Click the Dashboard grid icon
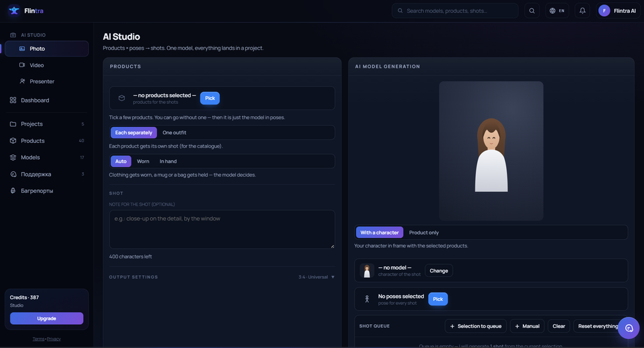The height and width of the screenshot is (348, 644). [x=13, y=101]
